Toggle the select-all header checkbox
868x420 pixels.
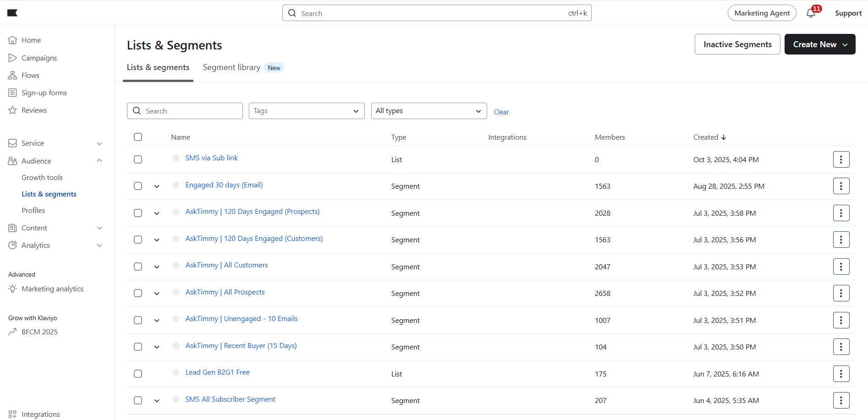click(x=138, y=137)
